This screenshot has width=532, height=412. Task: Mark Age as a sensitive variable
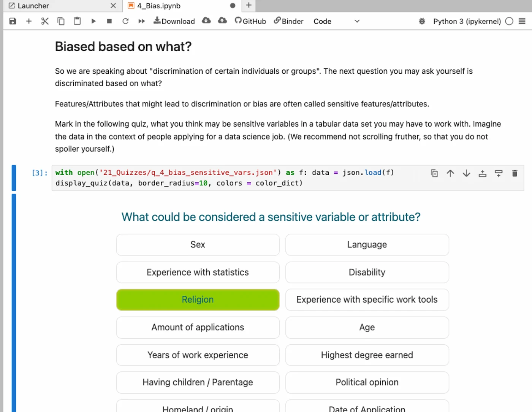(x=367, y=327)
